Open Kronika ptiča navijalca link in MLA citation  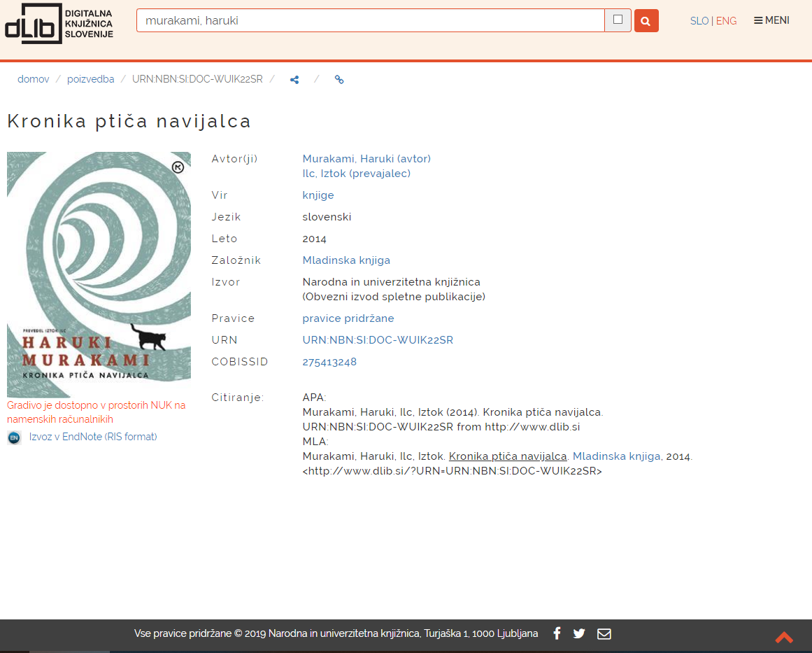click(508, 456)
